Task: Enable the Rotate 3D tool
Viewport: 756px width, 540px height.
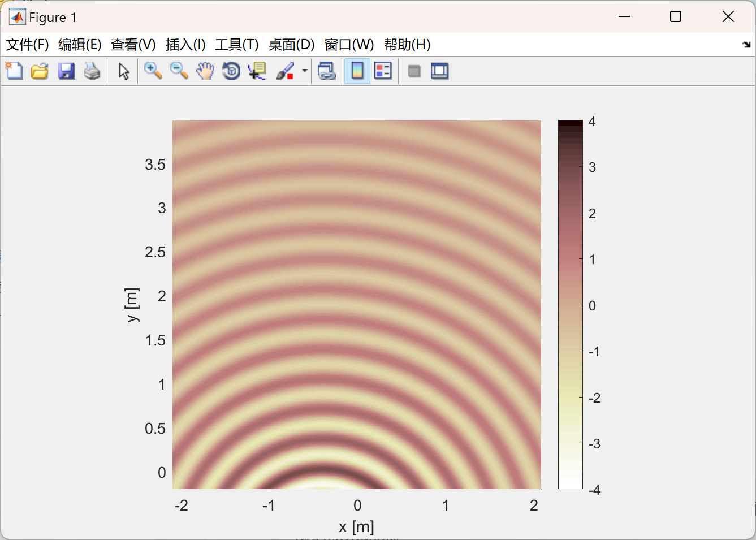Action: [x=231, y=71]
